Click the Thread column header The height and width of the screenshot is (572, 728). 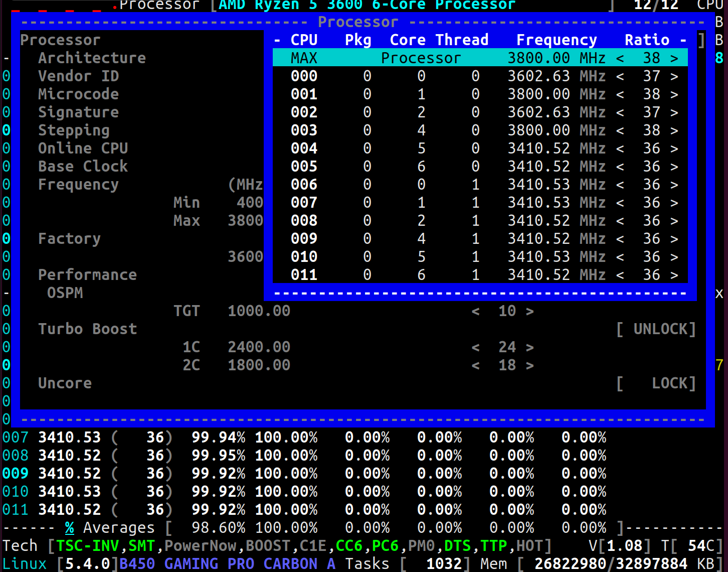click(x=462, y=40)
